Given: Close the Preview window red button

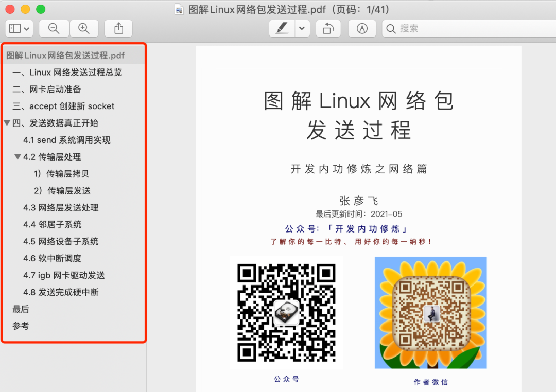Looking at the screenshot, I should click(x=10, y=9).
